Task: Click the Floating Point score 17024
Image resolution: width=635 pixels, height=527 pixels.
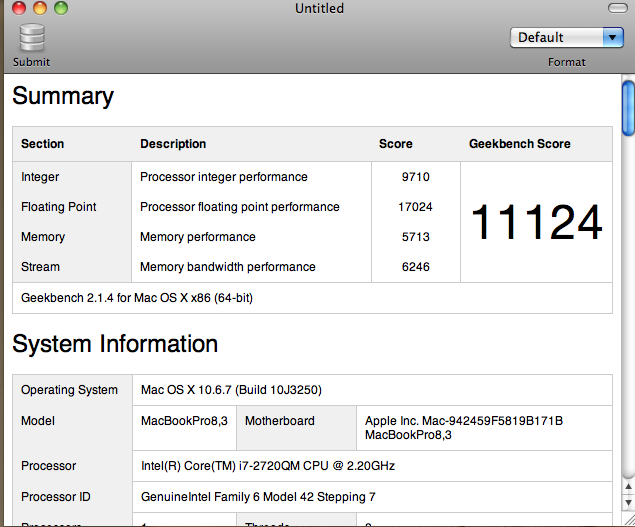Action: coord(415,207)
